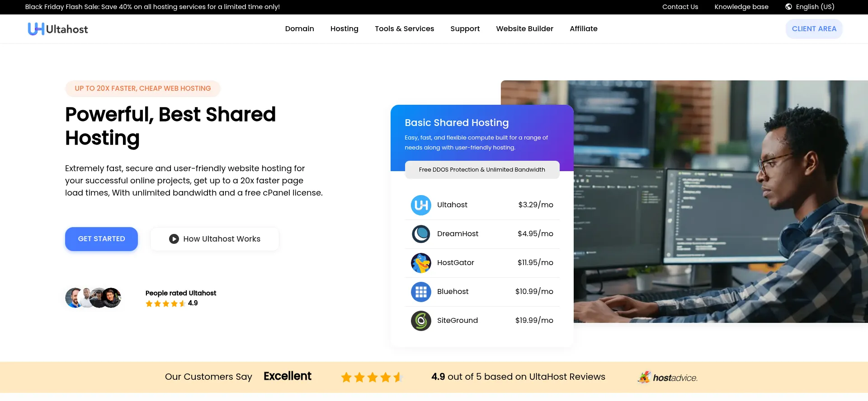Open the Contact Us link
This screenshot has width=868, height=401.
(680, 7)
